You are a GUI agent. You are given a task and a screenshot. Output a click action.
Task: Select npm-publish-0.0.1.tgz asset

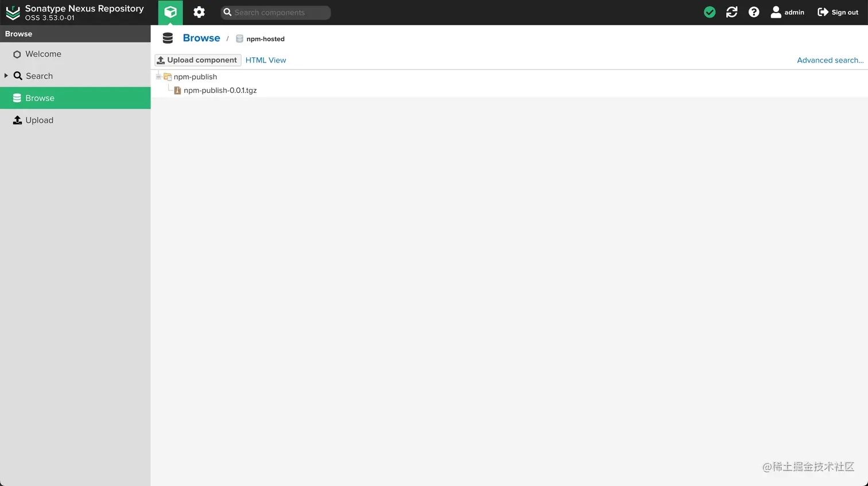pyautogui.click(x=220, y=91)
